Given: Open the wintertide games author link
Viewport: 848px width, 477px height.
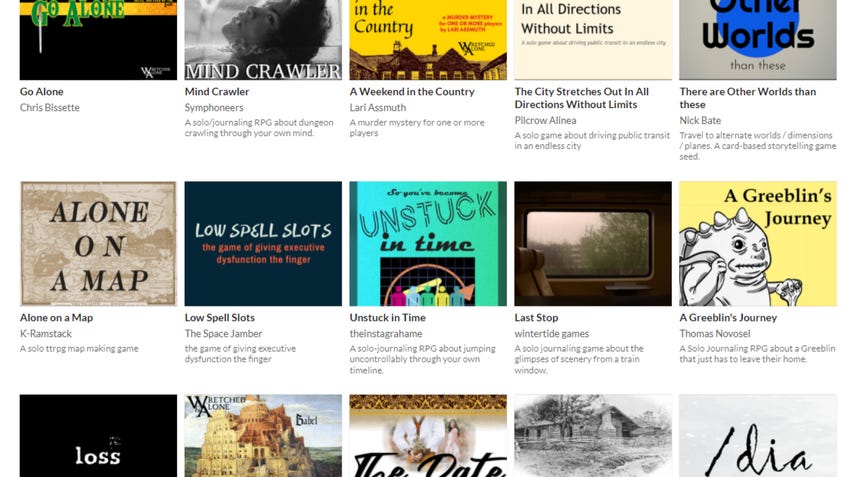Looking at the screenshot, I should (x=552, y=334).
